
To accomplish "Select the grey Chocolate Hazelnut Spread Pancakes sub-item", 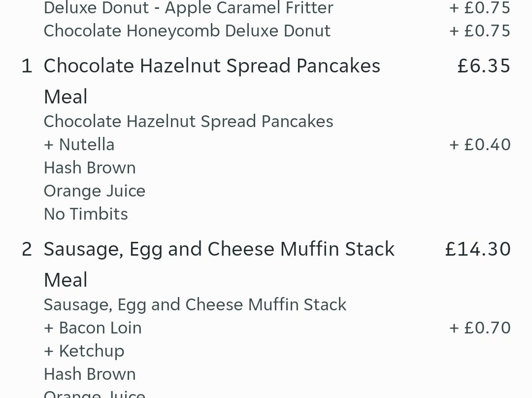I will 188,121.
